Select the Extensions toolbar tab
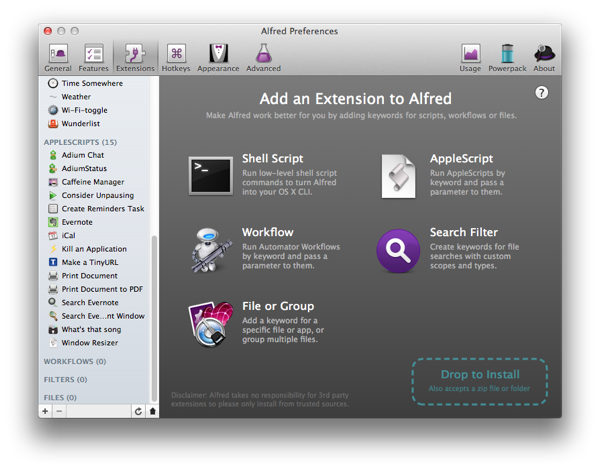This screenshot has height=471, width=600. click(x=135, y=58)
